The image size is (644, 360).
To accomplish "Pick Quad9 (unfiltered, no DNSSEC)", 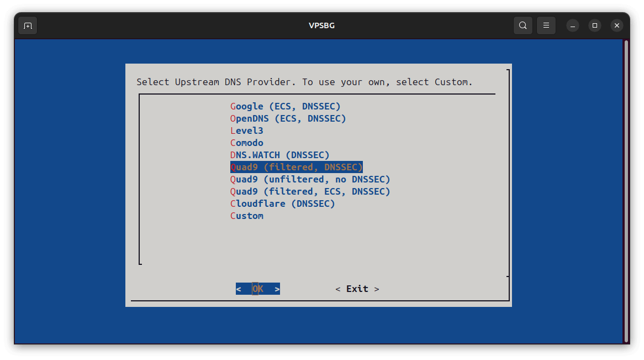I will (x=310, y=179).
